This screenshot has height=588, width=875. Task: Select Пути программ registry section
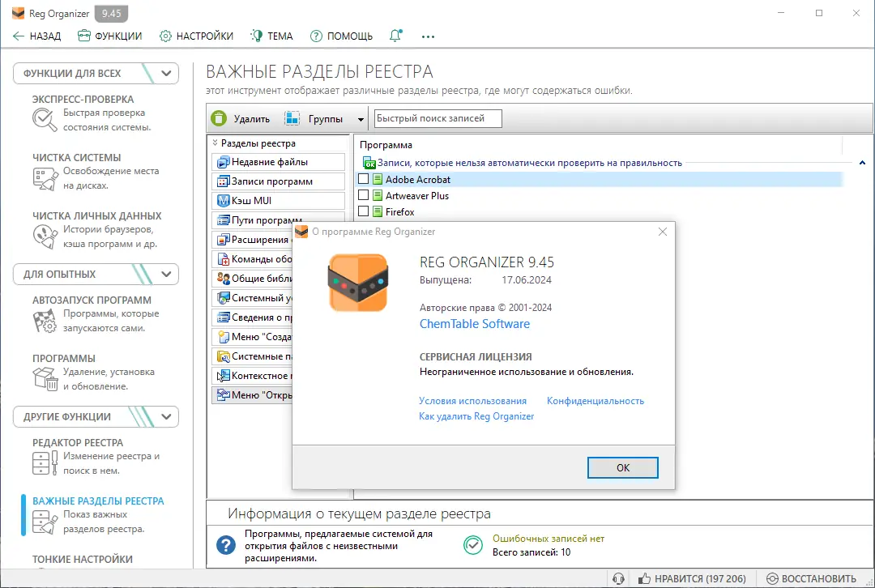pyautogui.click(x=278, y=219)
